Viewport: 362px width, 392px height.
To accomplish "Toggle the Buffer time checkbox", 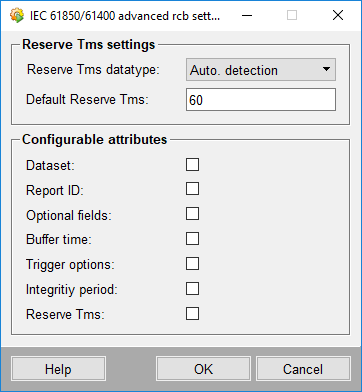I will [x=192, y=239].
